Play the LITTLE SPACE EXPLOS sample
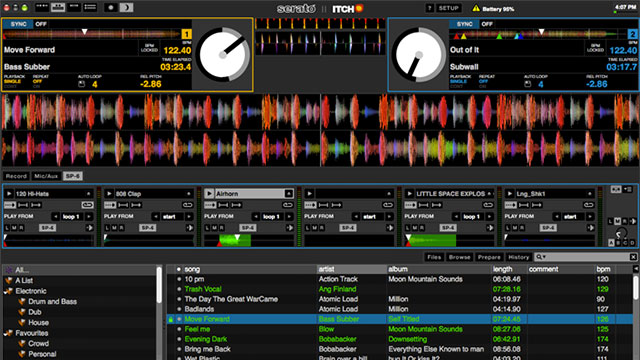The height and width of the screenshot is (360, 640). tap(409, 193)
